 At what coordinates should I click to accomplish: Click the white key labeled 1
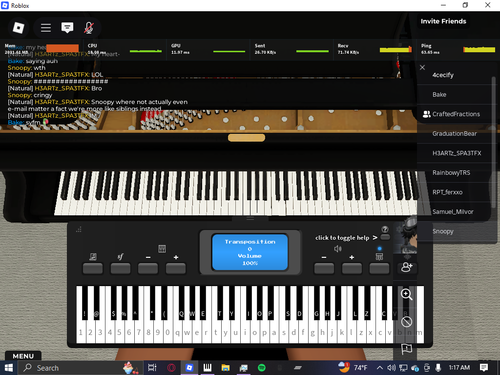(80, 332)
